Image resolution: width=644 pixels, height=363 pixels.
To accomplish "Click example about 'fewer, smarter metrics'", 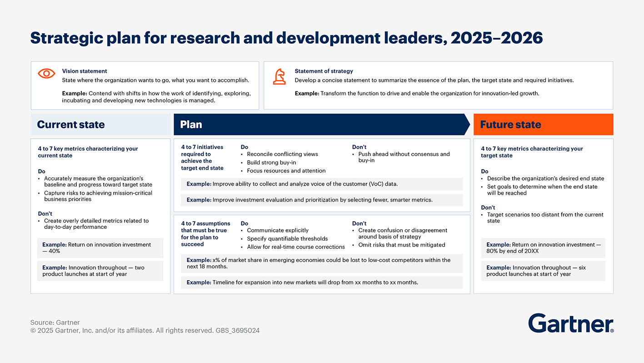I will point(322,200).
